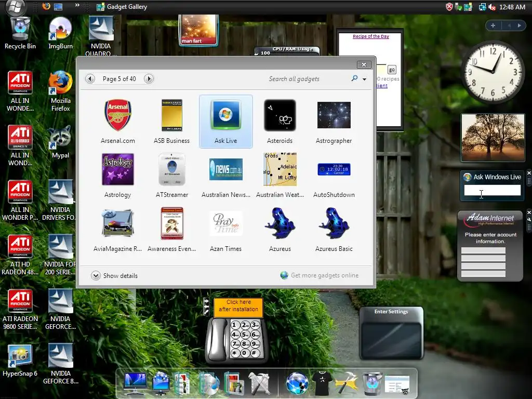This screenshot has height=399, width=532.
Task: Click the Start orb button
Action: coord(16,7)
